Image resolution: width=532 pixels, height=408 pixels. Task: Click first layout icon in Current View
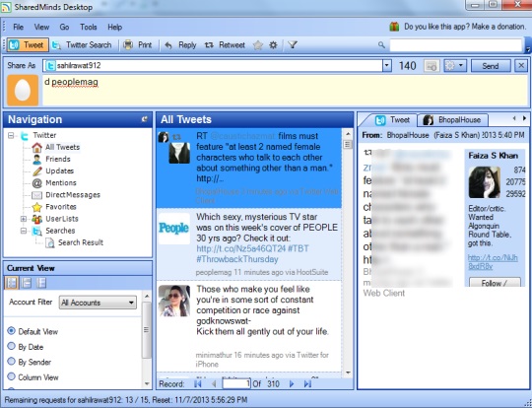12,283
